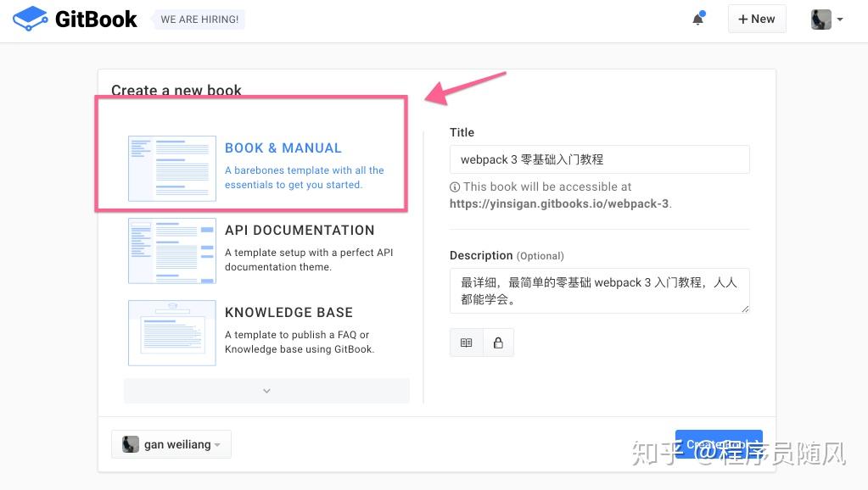Select the Knowledge Base template thumbnail

click(172, 333)
